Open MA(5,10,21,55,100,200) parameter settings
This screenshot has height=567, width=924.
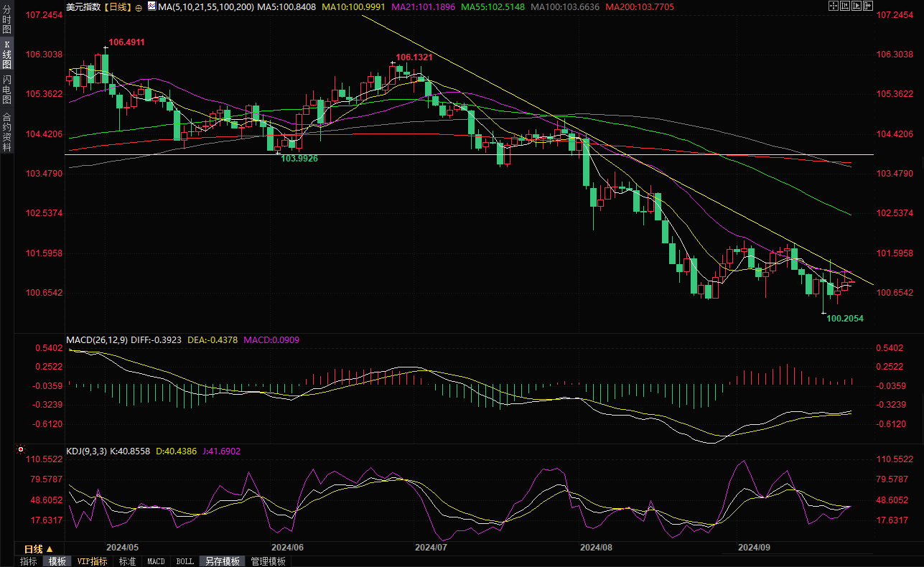205,7
